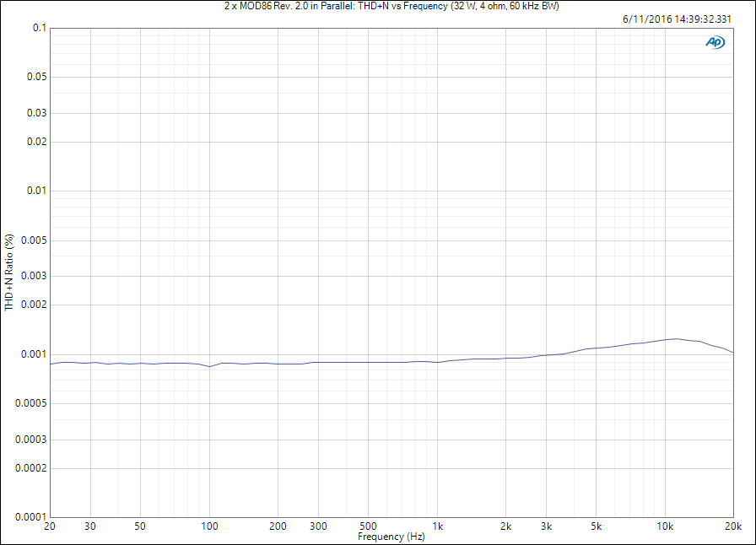Click the 0.003 y-axis tick label

(x=35, y=276)
